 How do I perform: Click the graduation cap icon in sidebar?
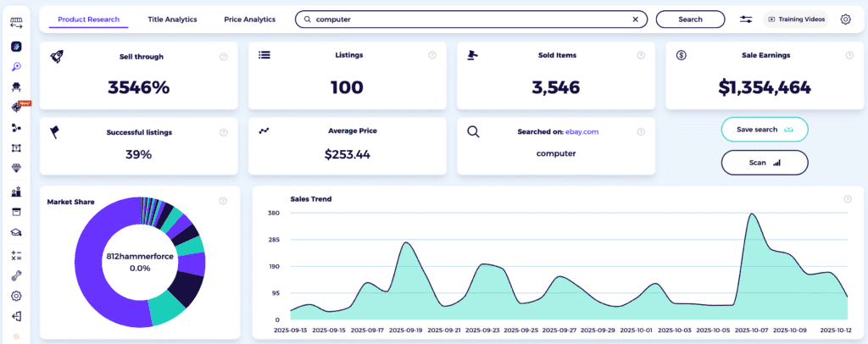[x=16, y=233]
